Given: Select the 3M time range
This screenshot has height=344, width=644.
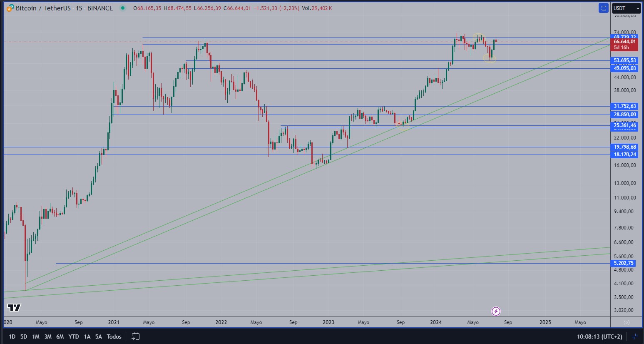Looking at the screenshot, I should tap(48, 337).
